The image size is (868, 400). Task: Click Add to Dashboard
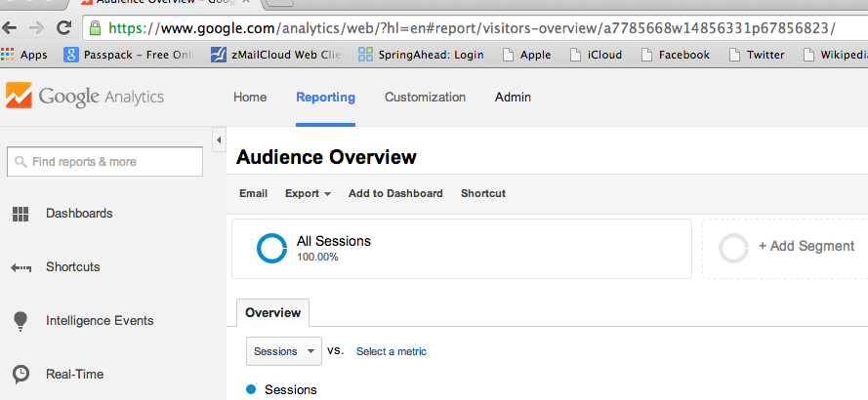tap(395, 193)
